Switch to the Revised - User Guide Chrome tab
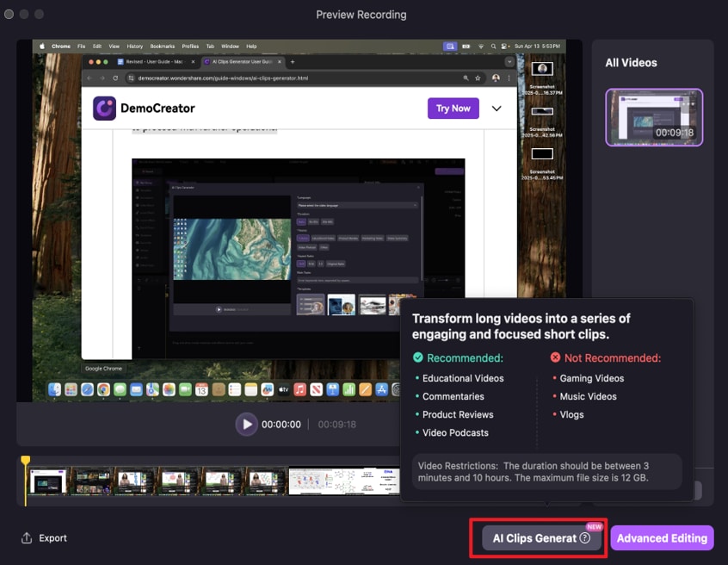This screenshot has width=728, height=565. click(156, 62)
